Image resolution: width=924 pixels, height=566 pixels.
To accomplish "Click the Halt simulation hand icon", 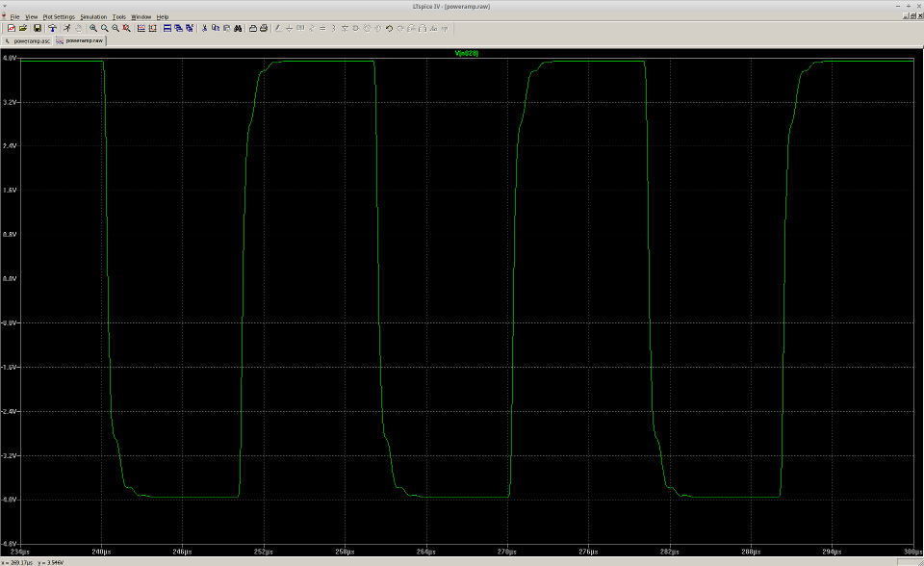I will coord(78,28).
